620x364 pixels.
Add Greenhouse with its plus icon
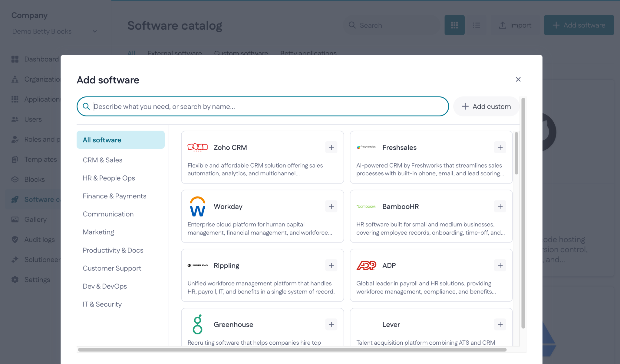pyautogui.click(x=331, y=324)
